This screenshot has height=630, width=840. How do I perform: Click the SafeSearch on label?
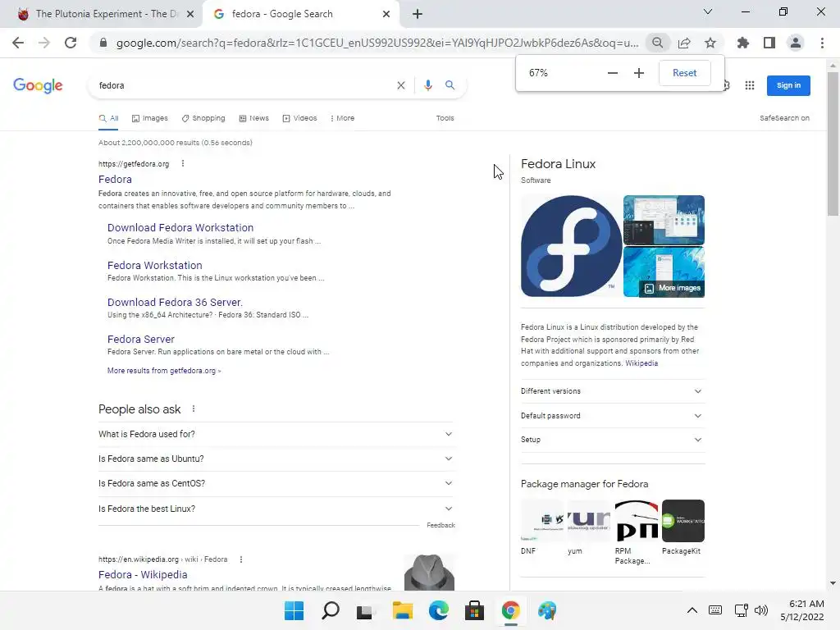[x=784, y=118]
